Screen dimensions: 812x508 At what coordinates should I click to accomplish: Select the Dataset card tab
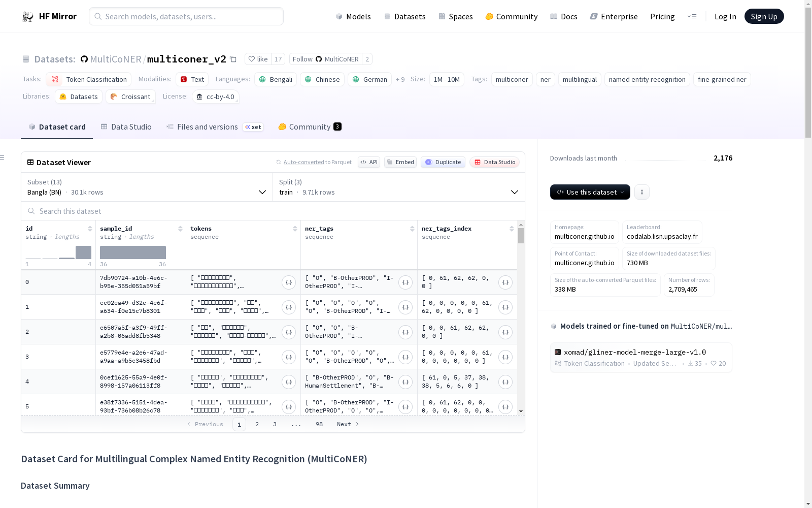(x=57, y=127)
